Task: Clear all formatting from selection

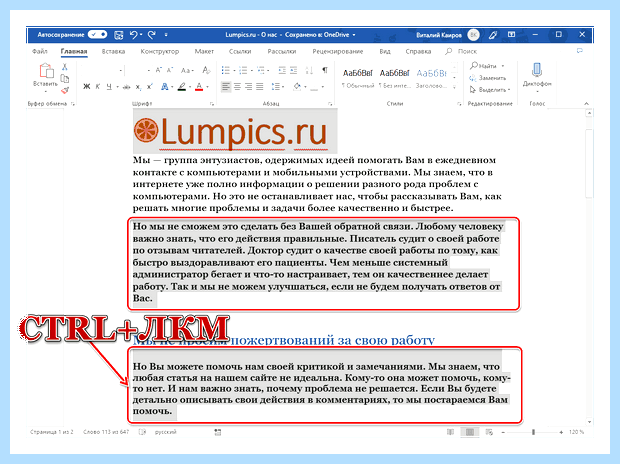Action: click(206, 70)
